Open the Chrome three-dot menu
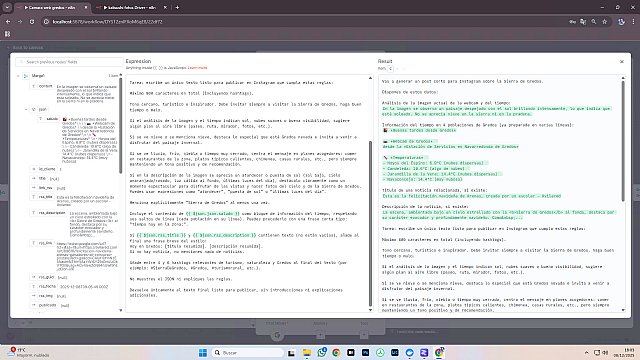Image resolution: width=640 pixels, height=360 pixels. tap(633, 22)
